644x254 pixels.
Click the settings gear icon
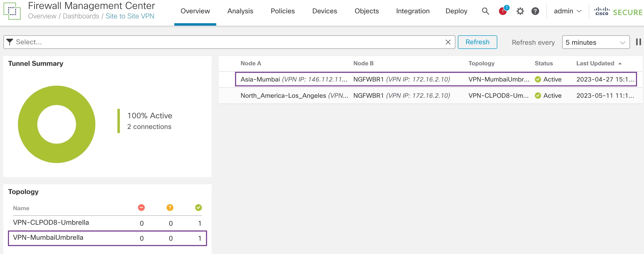(x=520, y=11)
